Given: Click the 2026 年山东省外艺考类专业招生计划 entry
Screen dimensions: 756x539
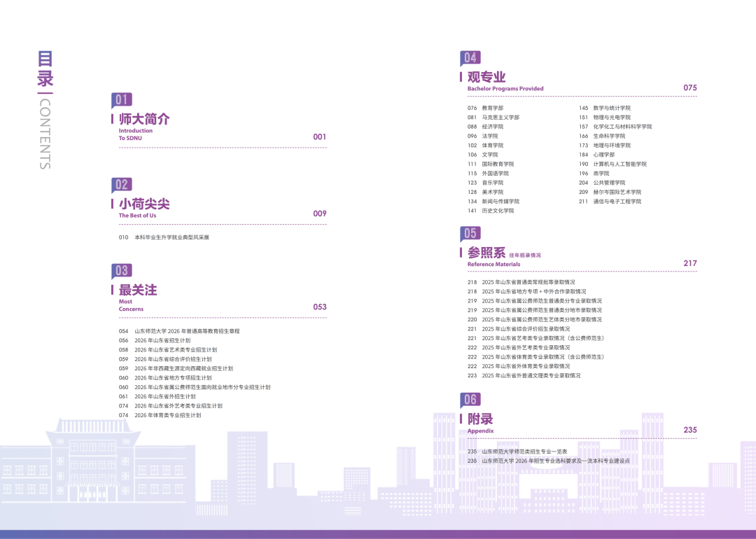Looking at the screenshot, I should [171, 406].
